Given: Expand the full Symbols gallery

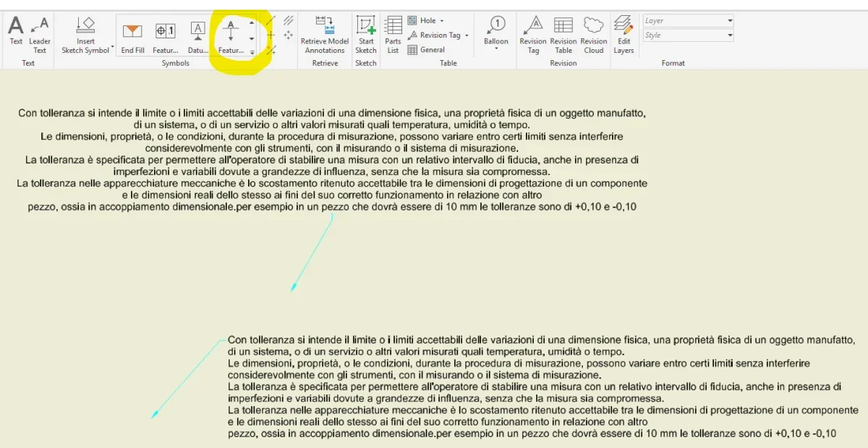Looking at the screenshot, I should coord(252,52).
